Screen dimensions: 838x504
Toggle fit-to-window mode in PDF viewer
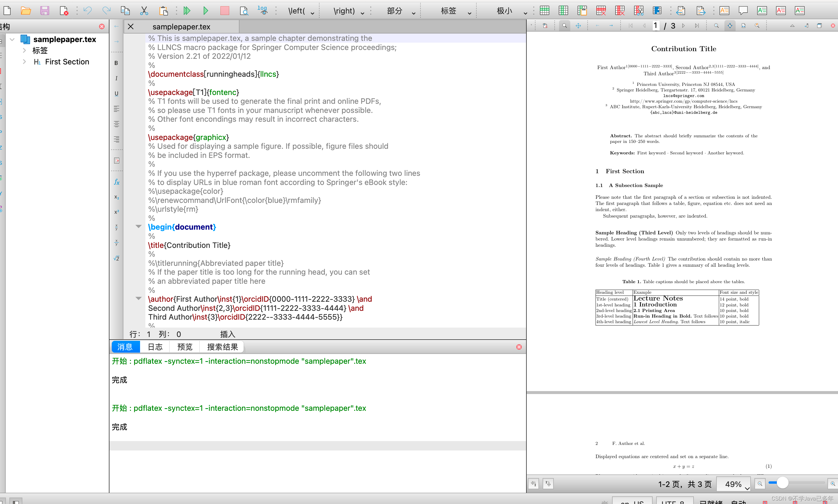click(730, 26)
